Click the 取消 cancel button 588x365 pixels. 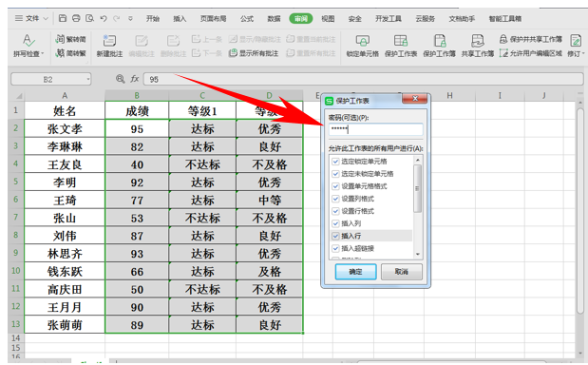402,272
